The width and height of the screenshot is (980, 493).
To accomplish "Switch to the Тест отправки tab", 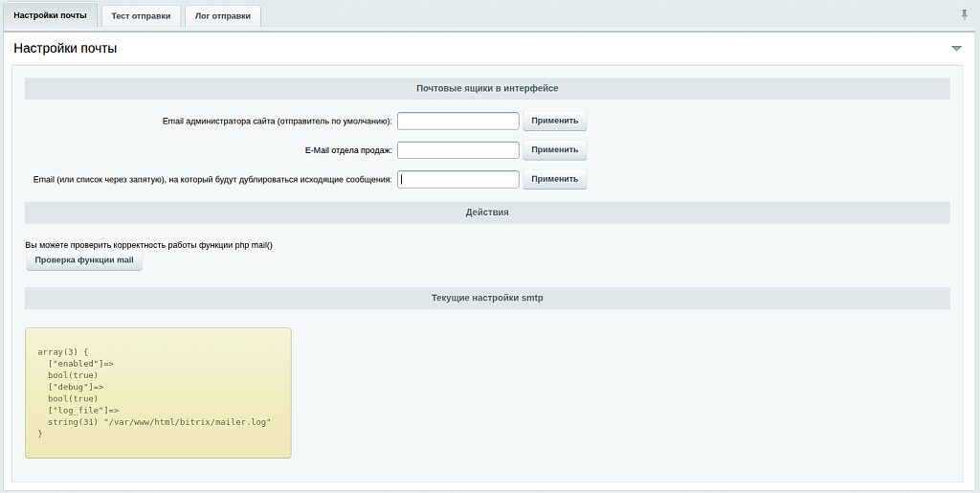I will (141, 16).
